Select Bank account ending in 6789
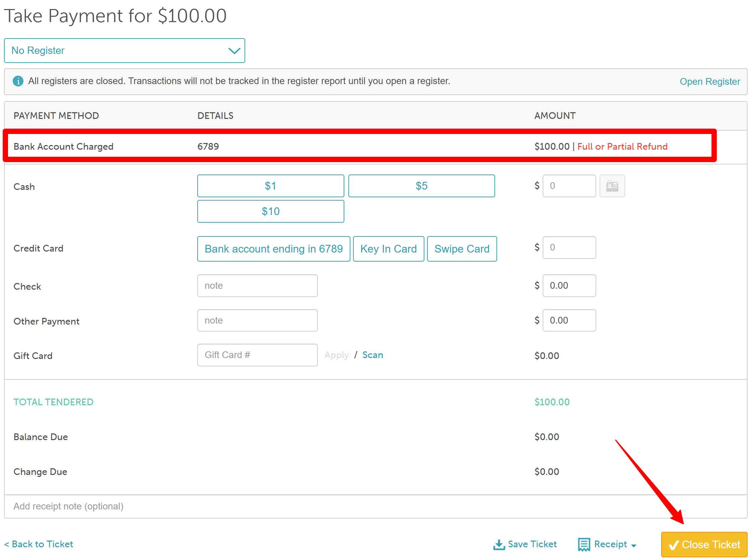Viewport: 751px width, 560px height. point(273,249)
